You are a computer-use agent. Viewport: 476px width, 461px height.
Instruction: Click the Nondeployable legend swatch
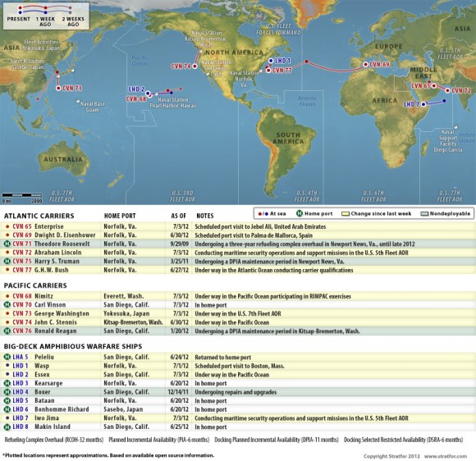coord(424,213)
